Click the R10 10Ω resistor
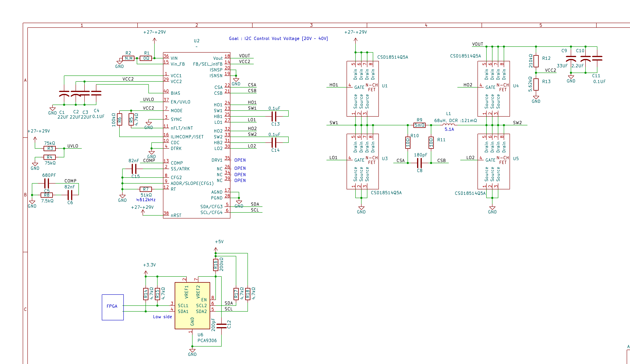The image size is (630, 364). [x=408, y=143]
